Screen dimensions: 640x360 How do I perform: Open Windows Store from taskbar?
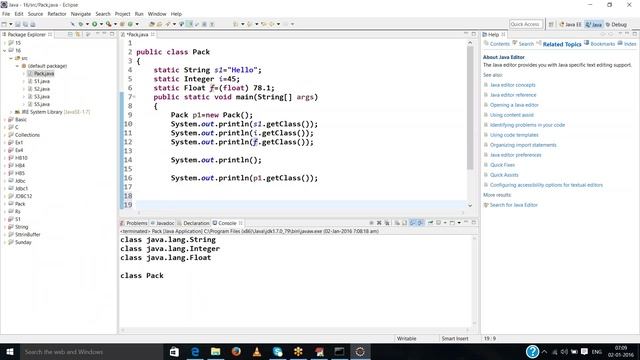(174, 351)
